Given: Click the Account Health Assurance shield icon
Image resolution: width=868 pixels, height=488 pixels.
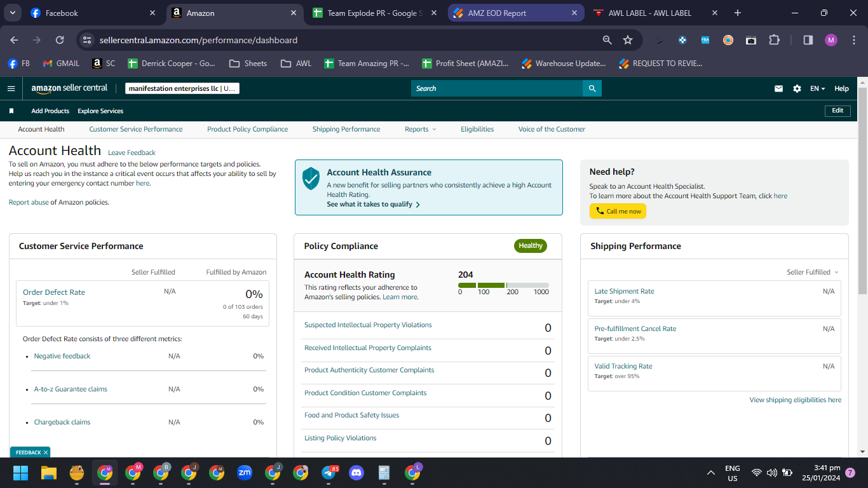Looking at the screenshot, I should [x=311, y=179].
